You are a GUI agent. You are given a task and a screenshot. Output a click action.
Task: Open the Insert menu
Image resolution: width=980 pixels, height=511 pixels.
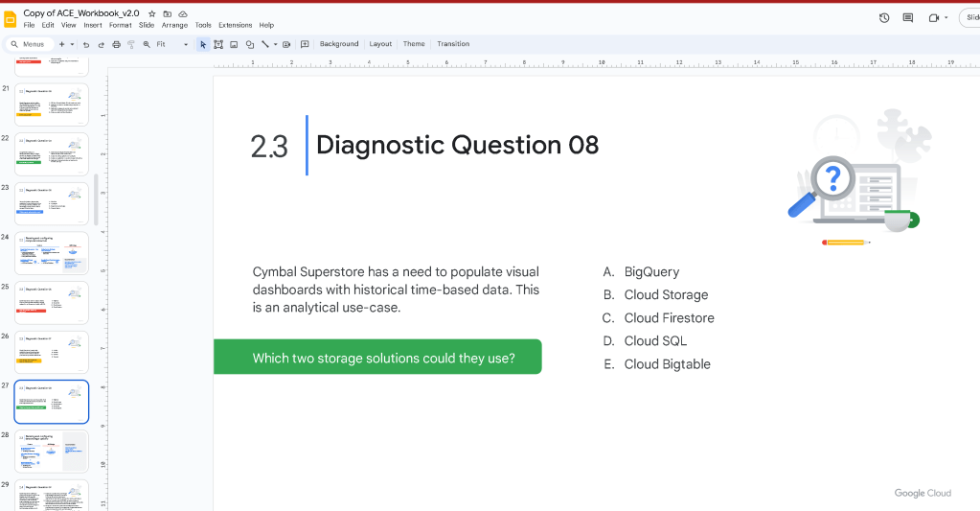(93, 25)
